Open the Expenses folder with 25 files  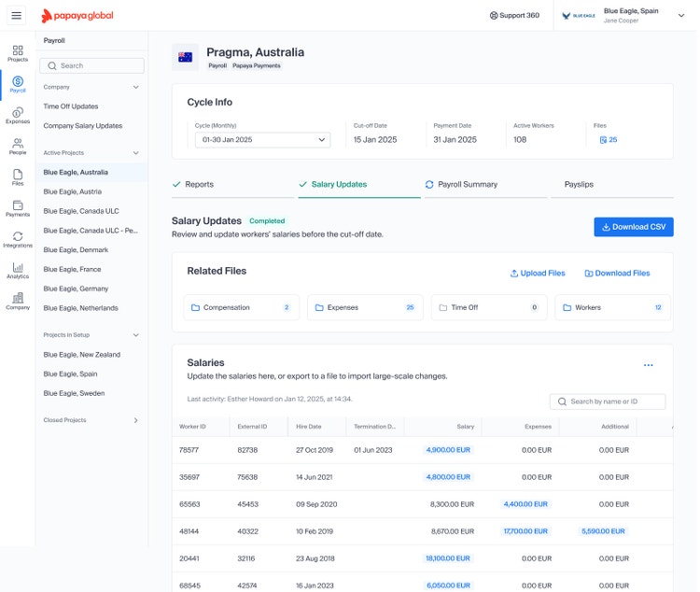point(365,307)
